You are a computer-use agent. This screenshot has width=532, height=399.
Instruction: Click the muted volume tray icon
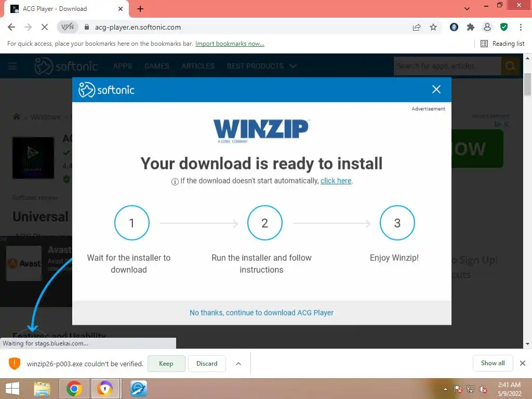click(x=483, y=389)
